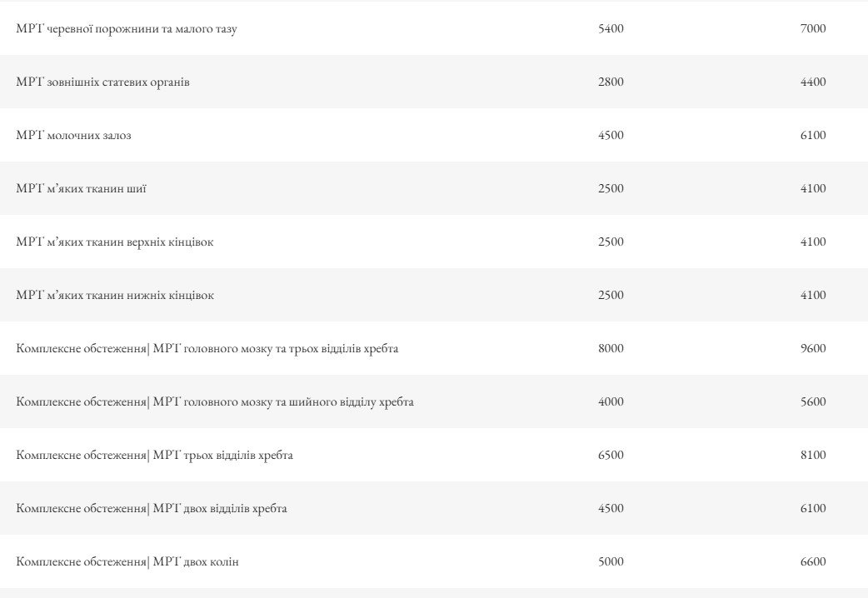The image size is (868, 598).
Task: Select 'МРТ трьох відділів хребта' complex exam
Action: (154, 456)
